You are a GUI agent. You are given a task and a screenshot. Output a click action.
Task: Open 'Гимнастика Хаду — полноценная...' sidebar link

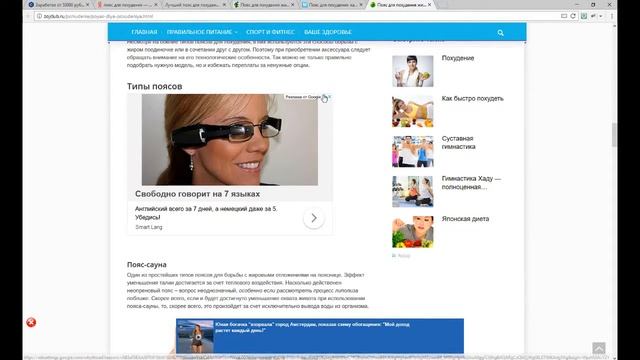pyautogui.click(x=471, y=182)
